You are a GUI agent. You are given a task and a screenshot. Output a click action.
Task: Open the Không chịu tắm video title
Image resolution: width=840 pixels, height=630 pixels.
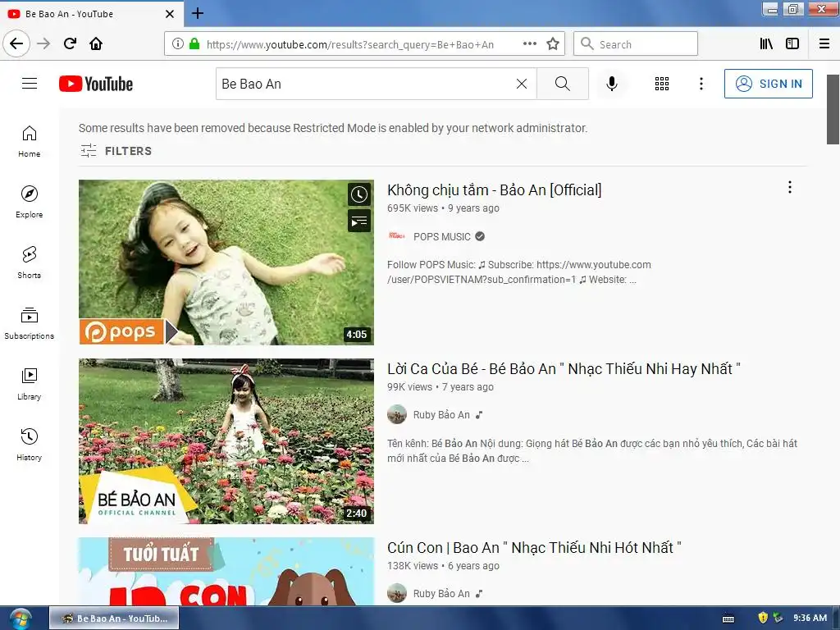coord(494,190)
